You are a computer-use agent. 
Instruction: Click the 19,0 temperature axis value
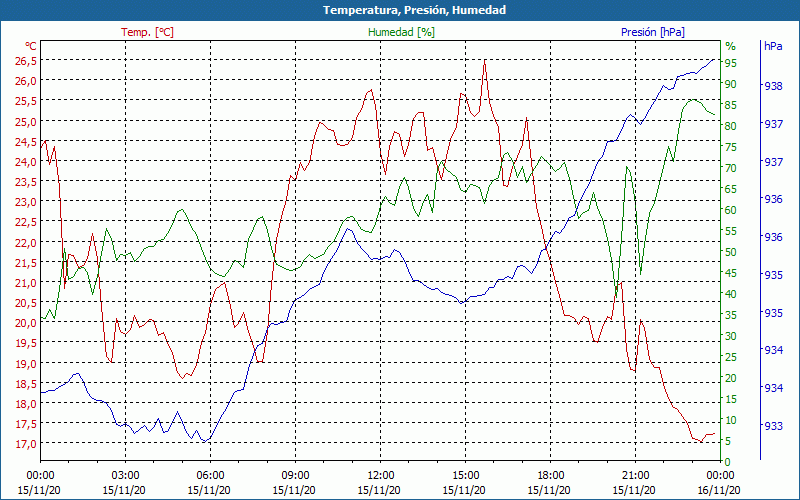[26, 363]
